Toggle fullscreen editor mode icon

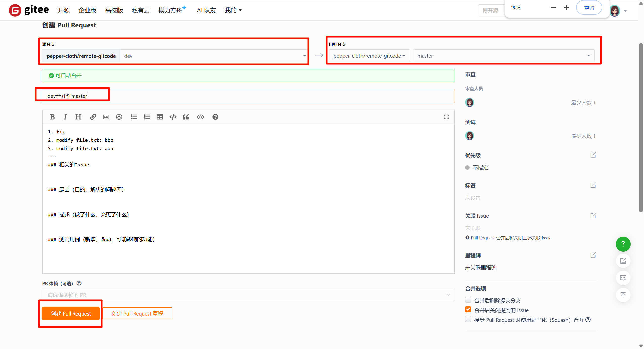(x=446, y=117)
